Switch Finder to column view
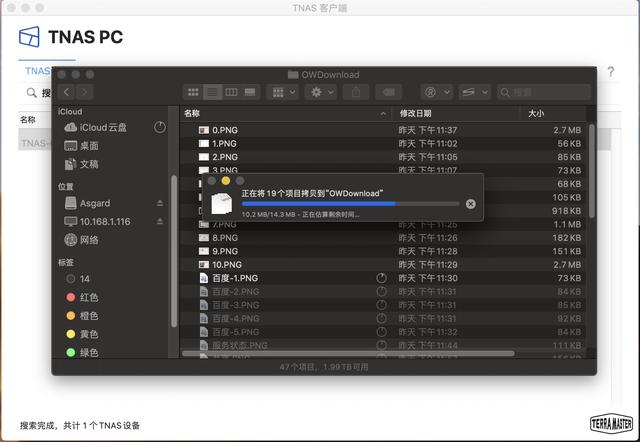This screenshot has height=442, width=640. click(231, 92)
